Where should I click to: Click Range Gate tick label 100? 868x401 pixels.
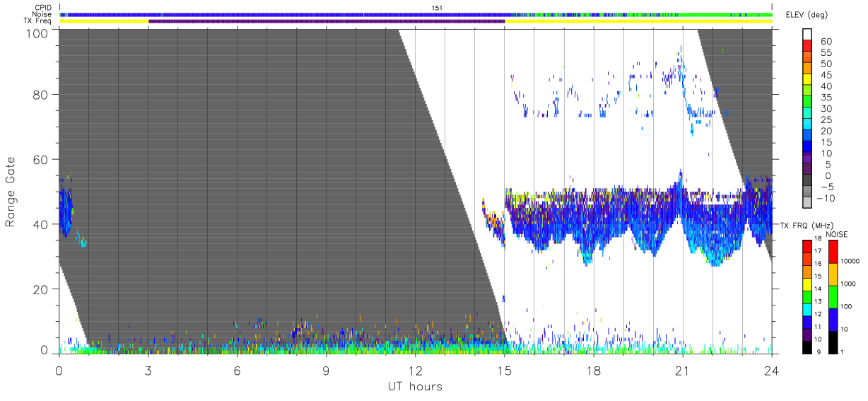[38, 33]
